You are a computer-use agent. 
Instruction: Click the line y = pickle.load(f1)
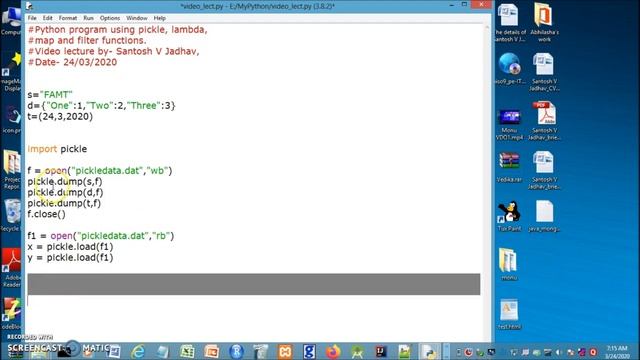tap(70, 258)
